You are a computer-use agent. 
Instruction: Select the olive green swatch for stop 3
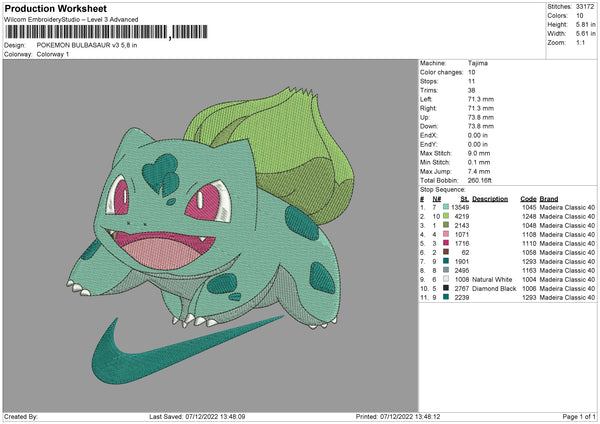[x=446, y=225]
